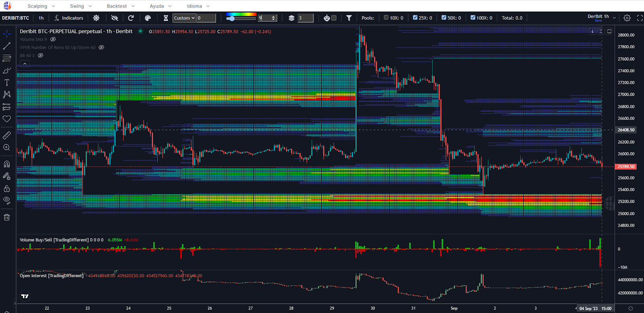
Task: Remove drawings with the trash icon
Action: (7, 217)
